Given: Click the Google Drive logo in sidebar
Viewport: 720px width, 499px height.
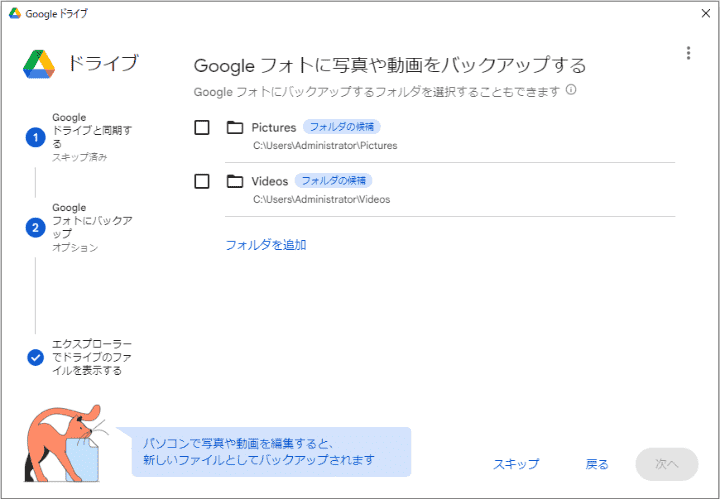Looking at the screenshot, I should [39, 64].
